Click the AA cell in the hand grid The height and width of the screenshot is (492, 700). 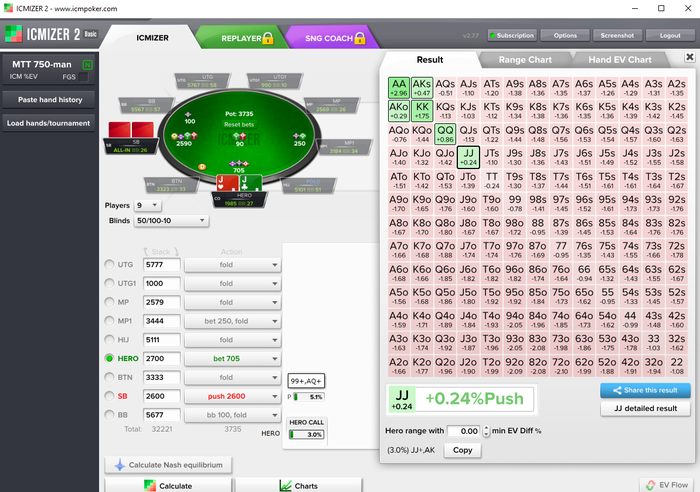tap(398, 88)
